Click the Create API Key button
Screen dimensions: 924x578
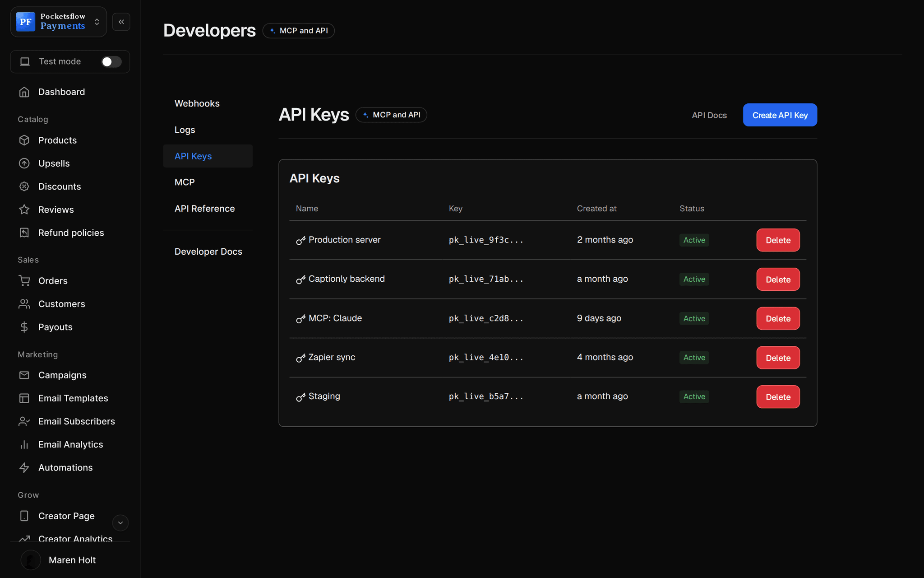click(x=780, y=115)
